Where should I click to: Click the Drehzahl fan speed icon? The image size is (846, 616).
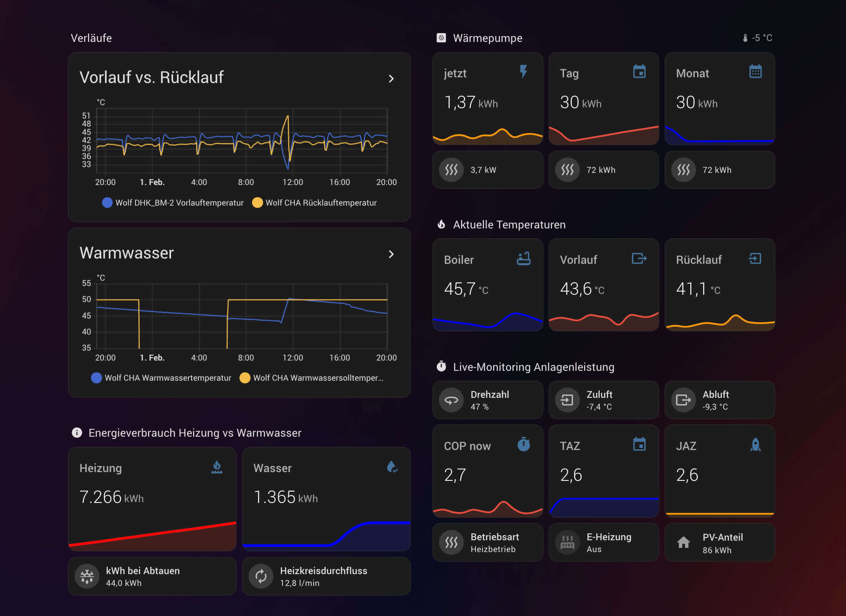(x=451, y=400)
